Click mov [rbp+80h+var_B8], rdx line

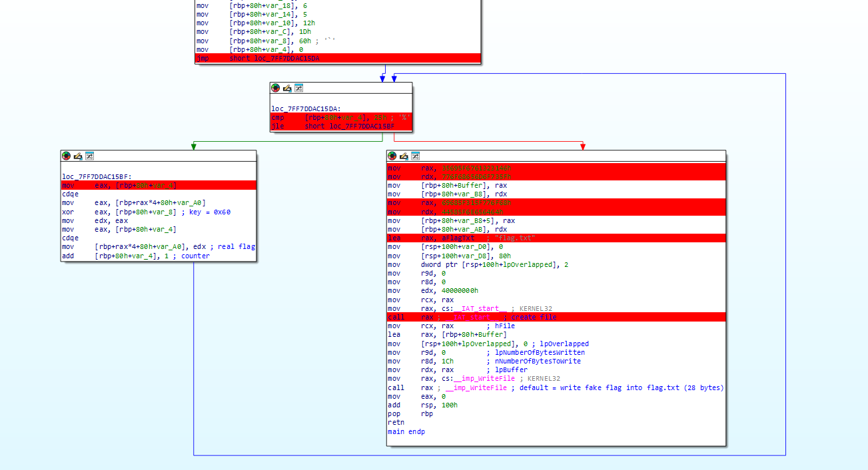click(449, 194)
